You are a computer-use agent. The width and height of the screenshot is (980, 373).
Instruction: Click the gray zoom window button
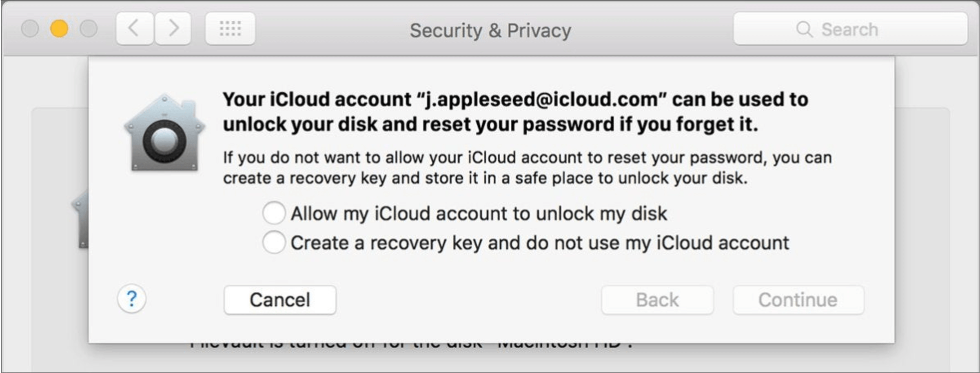coord(89,29)
